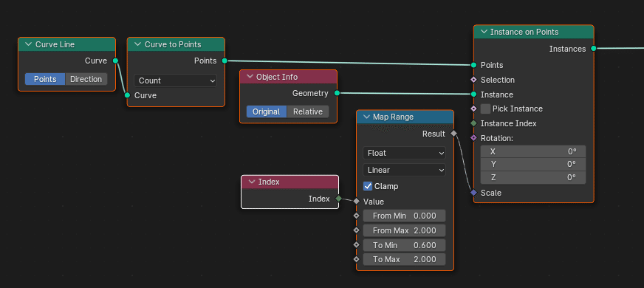Screen dimensions: 644x288
Task: Select Direction mode in Curve Line
Action: [x=86, y=79]
